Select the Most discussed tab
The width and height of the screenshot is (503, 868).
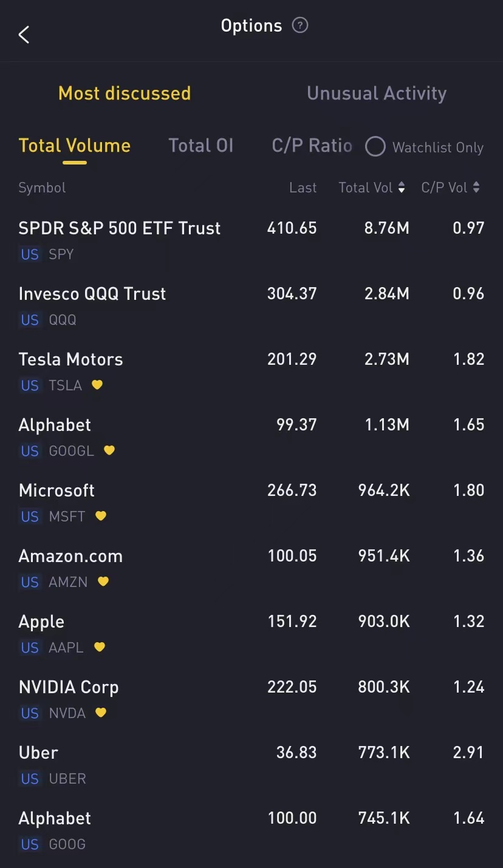(x=125, y=93)
